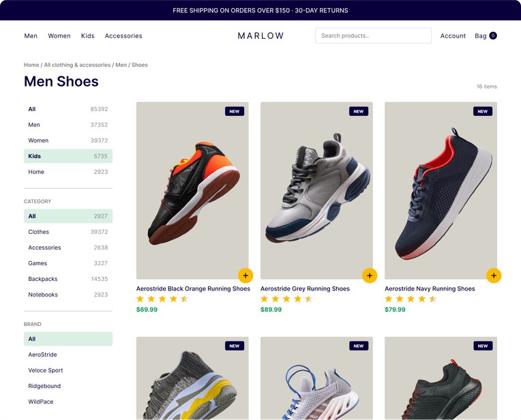Image resolution: width=521 pixels, height=420 pixels.
Task: Filter by WildPace brand
Action: pos(68,402)
